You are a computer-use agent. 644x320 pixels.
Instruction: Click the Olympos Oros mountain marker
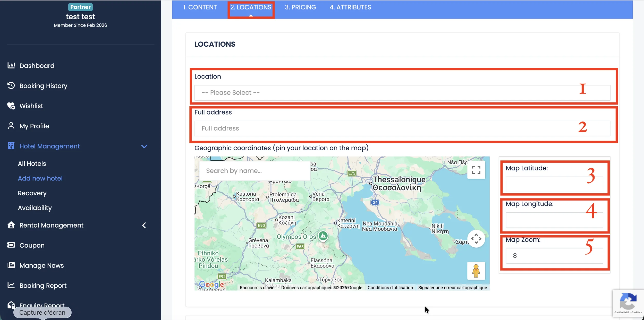coord(323,236)
